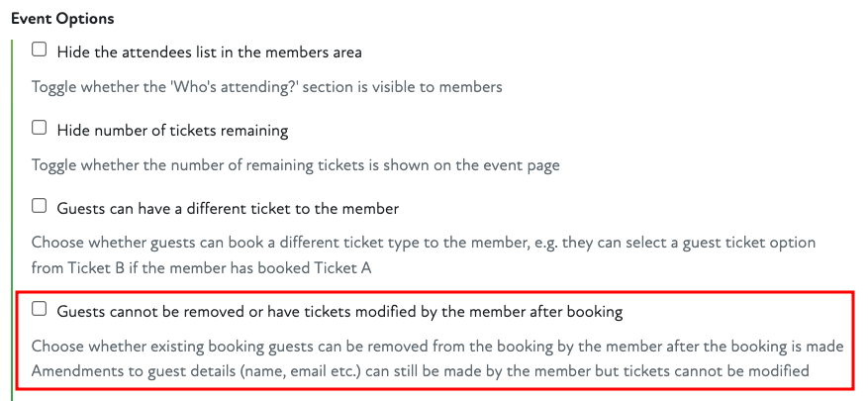The image size is (868, 401).
Task: Click the 'Amendments to guest details' help line
Action: [420, 371]
